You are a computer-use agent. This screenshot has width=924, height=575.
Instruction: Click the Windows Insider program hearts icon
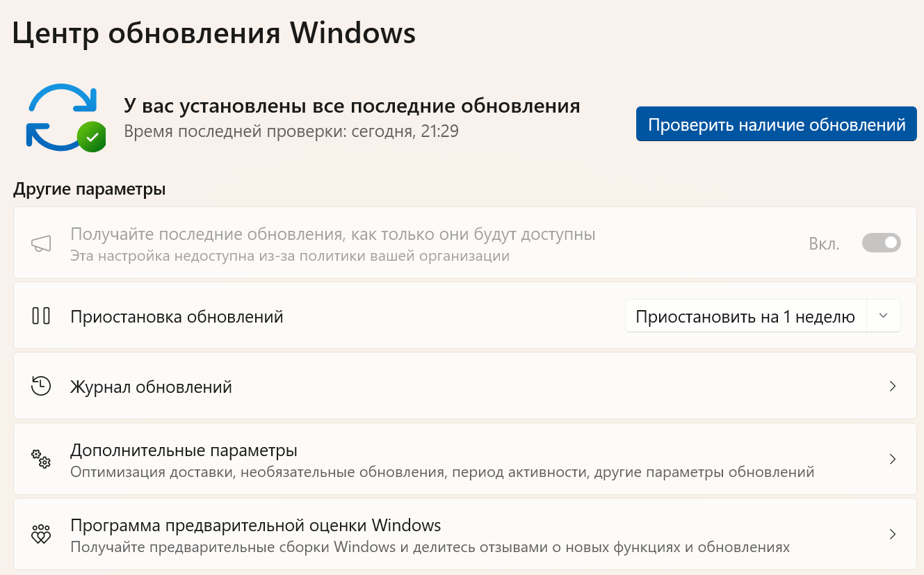42,534
